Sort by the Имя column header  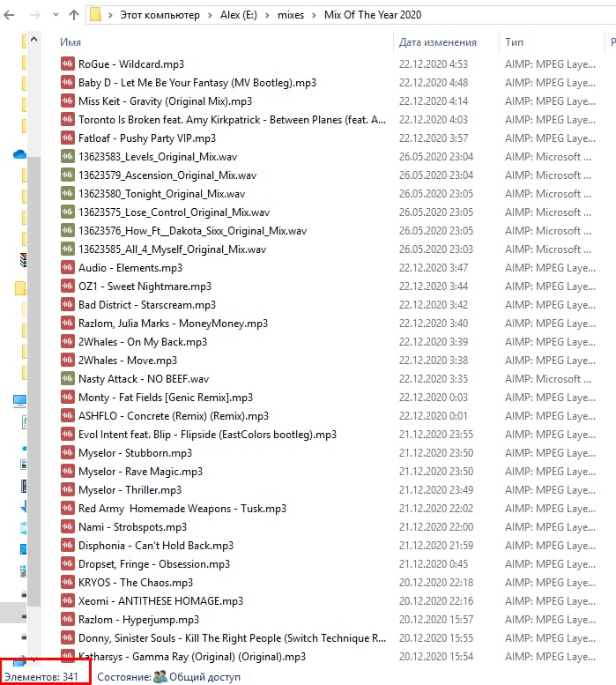tap(71, 42)
